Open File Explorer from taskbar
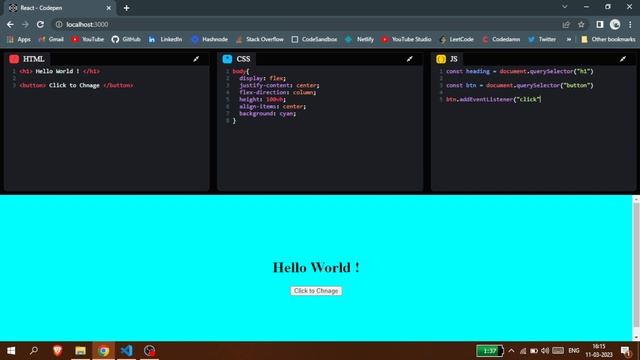This screenshot has height=360, width=640. coord(80,351)
